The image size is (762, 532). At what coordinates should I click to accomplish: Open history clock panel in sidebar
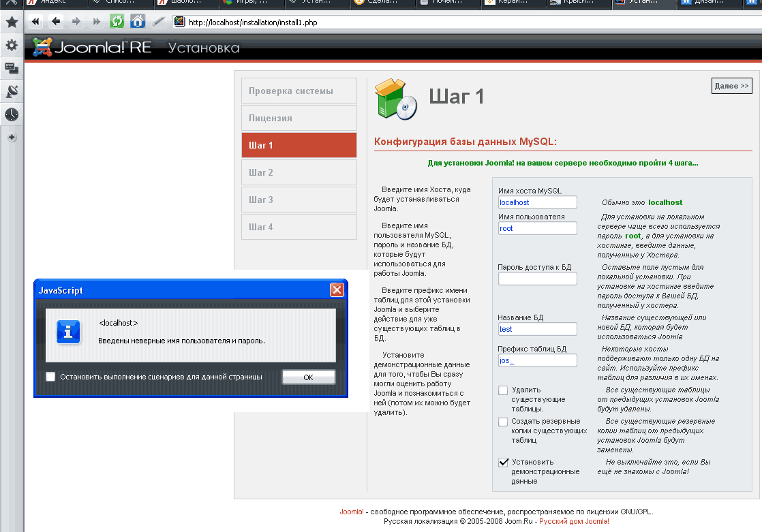click(x=12, y=114)
